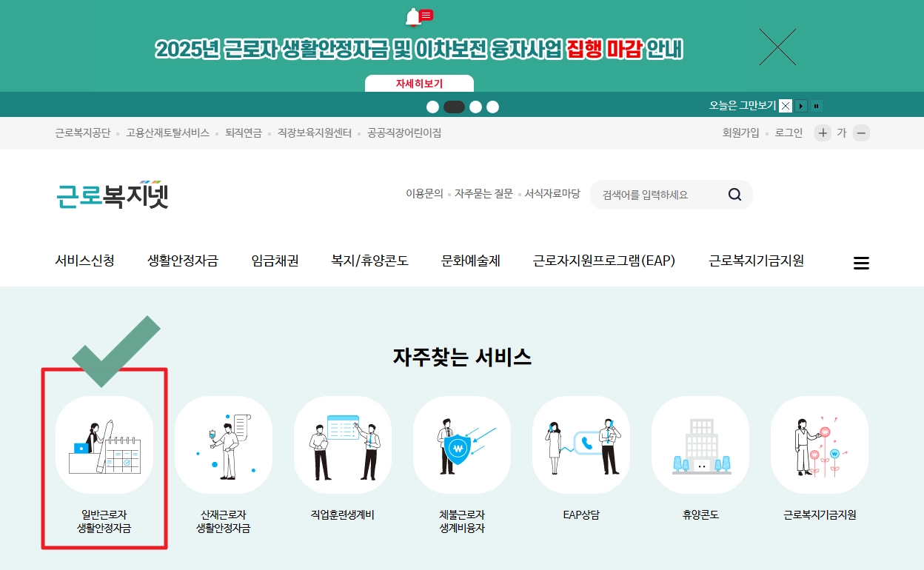This screenshot has height=570, width=924.
Task: Click the notification bell icon above the banner
Action: (415, 16)
